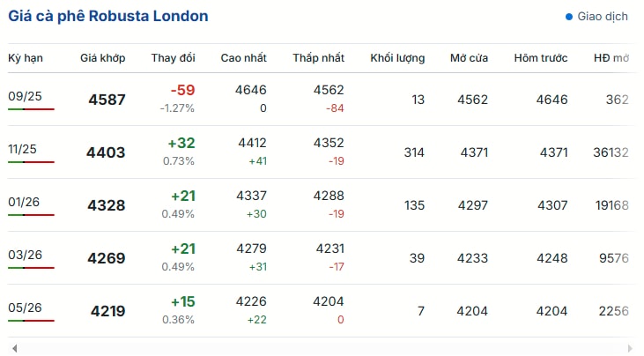Sort by Thay đổi column header

173,58
